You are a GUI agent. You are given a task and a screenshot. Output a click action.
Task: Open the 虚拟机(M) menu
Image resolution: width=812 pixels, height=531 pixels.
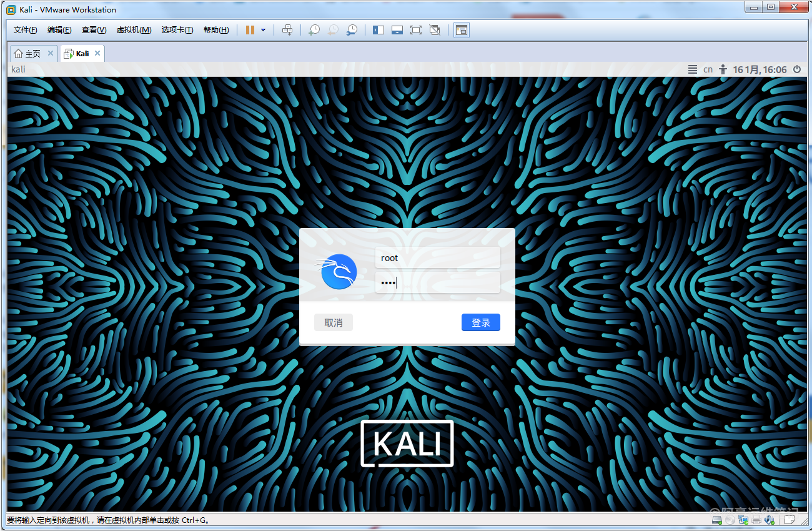click(x=134, y=30)
